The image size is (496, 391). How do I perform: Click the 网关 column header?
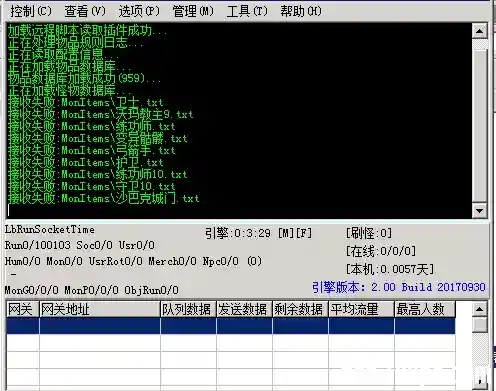[23, 309]
